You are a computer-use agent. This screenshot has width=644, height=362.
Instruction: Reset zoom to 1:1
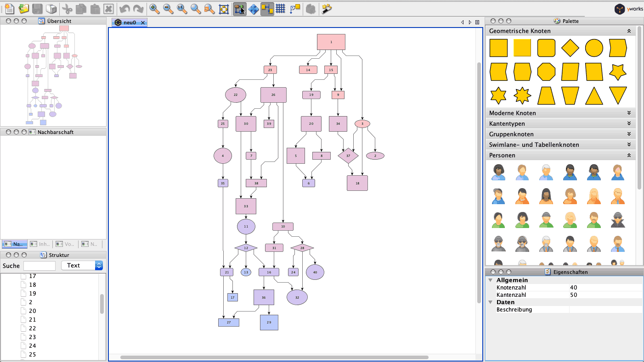(x=182, y=9)
